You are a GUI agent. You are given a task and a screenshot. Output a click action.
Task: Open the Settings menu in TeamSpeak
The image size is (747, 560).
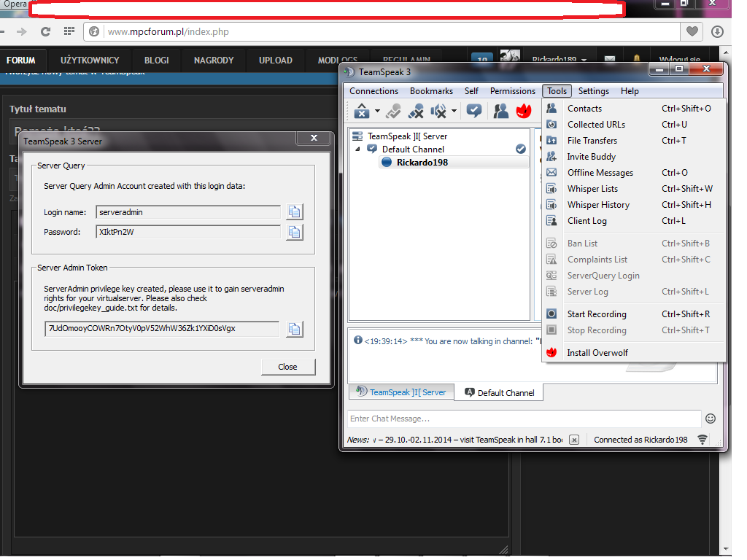point(593,91)
